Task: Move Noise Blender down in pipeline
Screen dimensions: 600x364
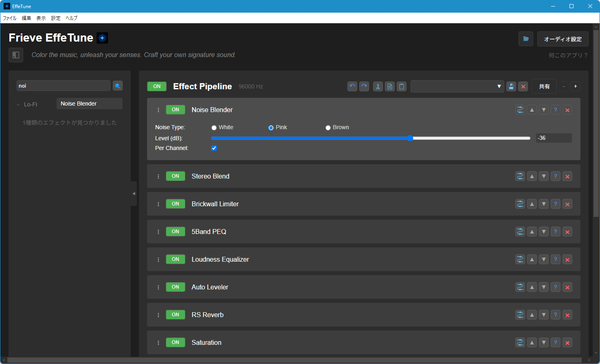Action: 544,110
